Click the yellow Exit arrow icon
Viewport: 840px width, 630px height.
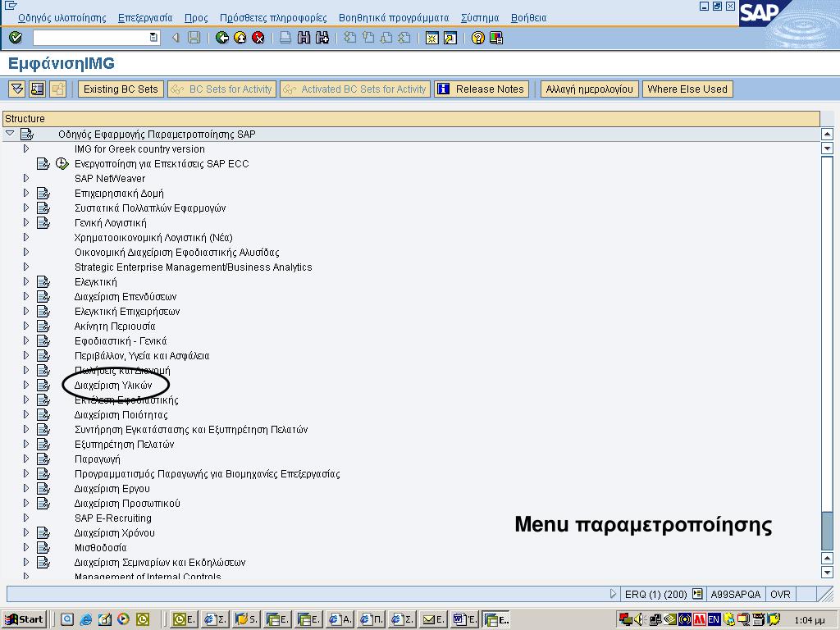click(240, 38)
